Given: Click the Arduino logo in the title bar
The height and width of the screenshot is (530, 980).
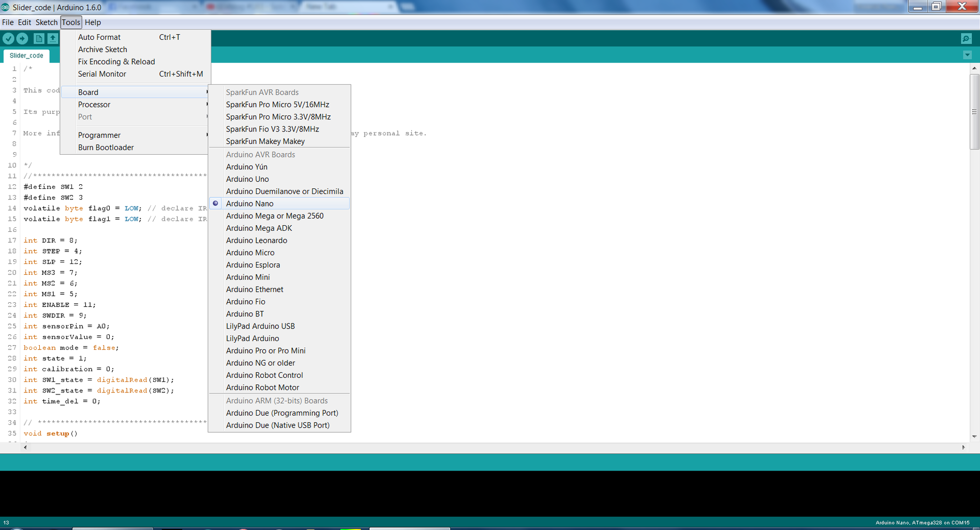Looking at the screenshot, I should (x=5, y=7).
